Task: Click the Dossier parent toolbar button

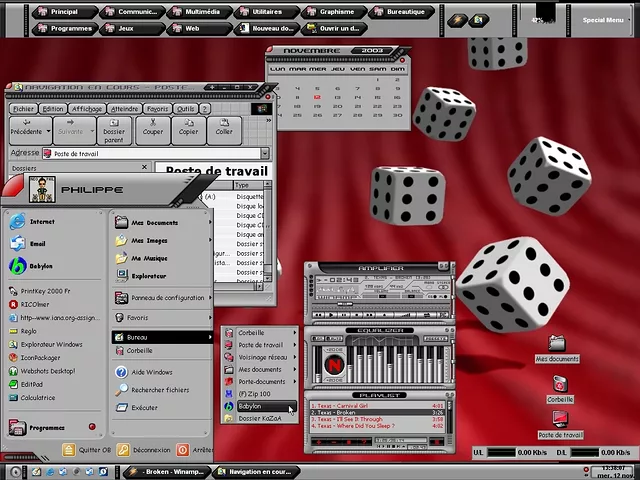Action: tap(114, 130)
